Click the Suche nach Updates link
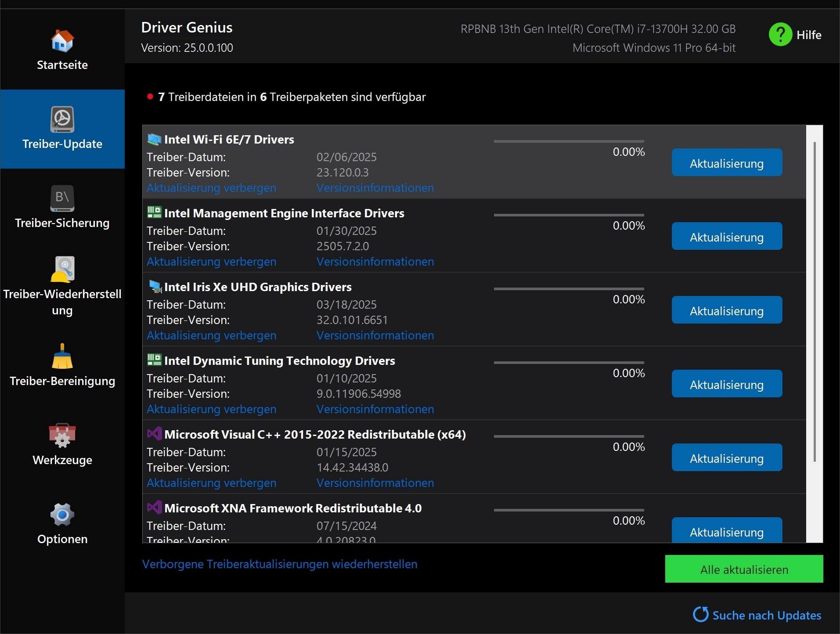Viewport: 840px width, 634px height. [x=766, y=615]
